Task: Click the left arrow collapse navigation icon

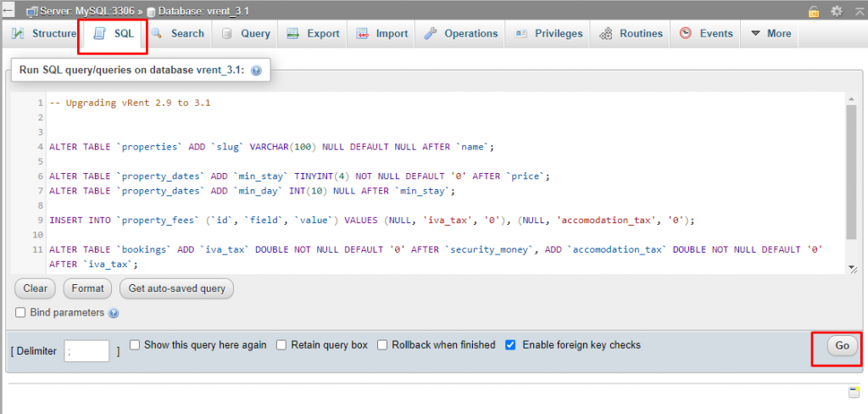Action: (x=8, y=10)
